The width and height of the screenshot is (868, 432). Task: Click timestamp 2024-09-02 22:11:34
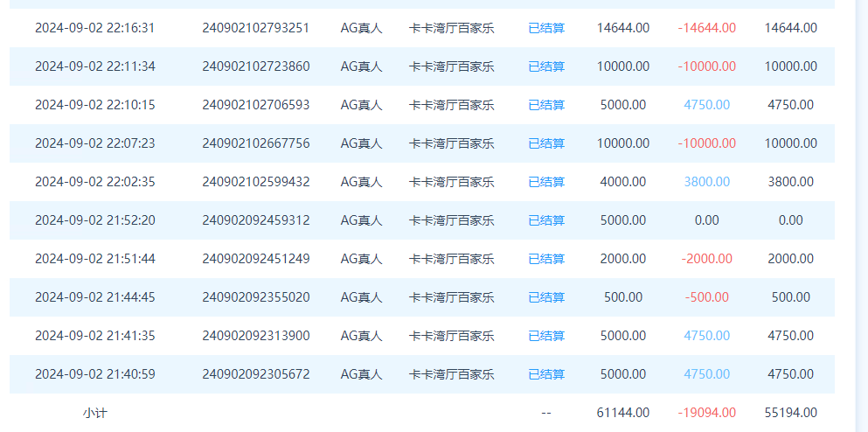[95, 66]
